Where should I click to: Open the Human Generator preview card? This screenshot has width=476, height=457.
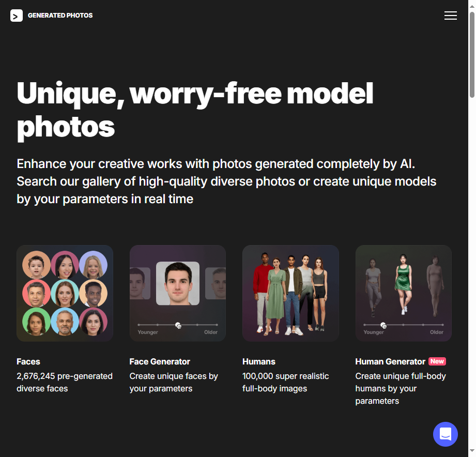[x=404, y=293]
